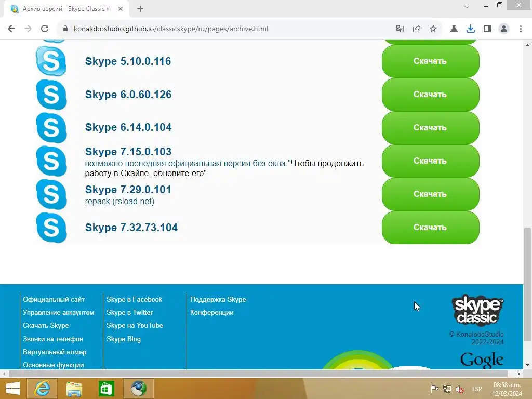Click the Skype 6.14.0.104 logo icon

pos(51,128)
